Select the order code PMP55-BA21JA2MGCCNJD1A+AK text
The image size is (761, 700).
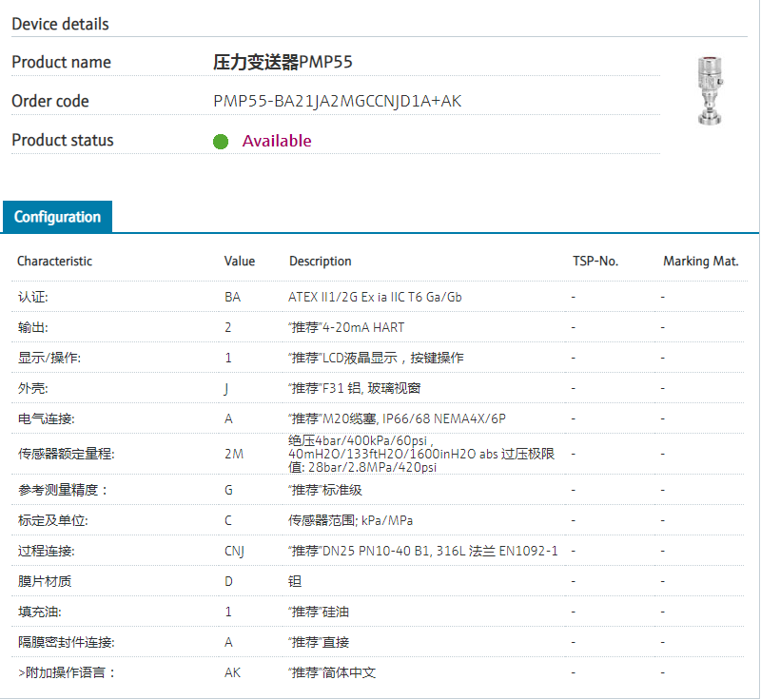pos(337,101)
